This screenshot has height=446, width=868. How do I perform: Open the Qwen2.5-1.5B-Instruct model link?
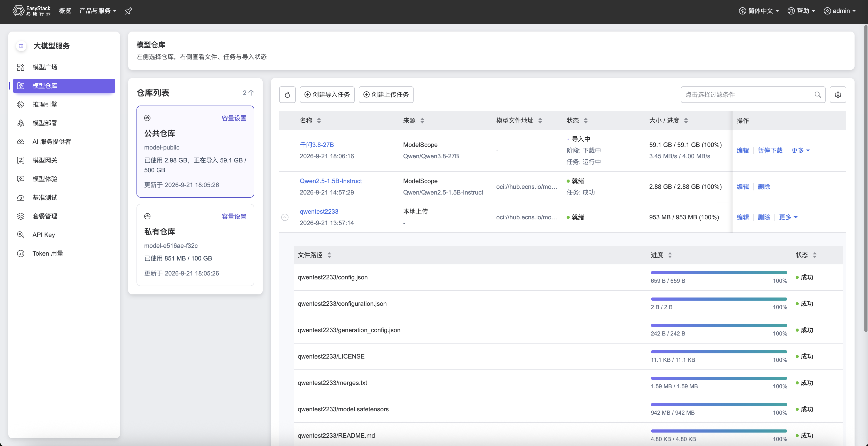[x=331, y=181]
